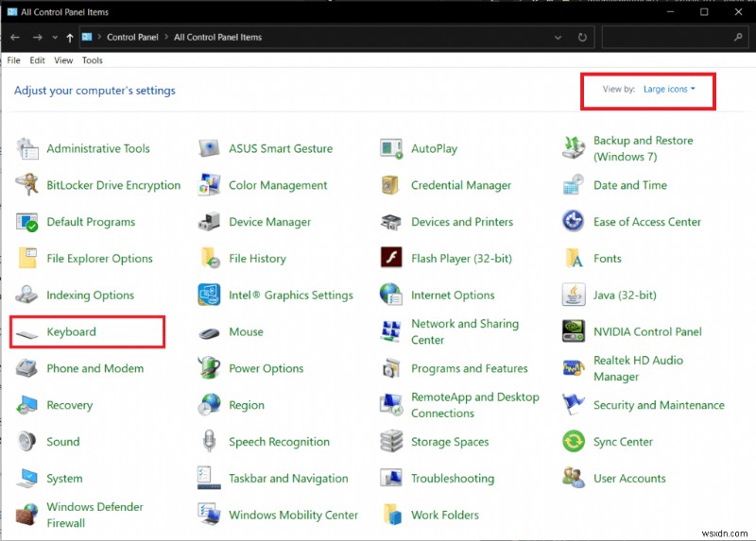756x541 pixels.
Task: Click the Control Panel search box
Action: click(x=666, y=38)
